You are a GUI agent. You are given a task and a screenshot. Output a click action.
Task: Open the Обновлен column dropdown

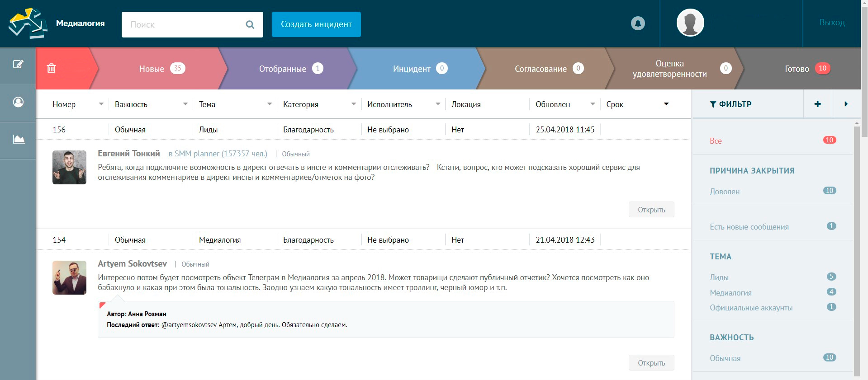[x=593, y=104]
